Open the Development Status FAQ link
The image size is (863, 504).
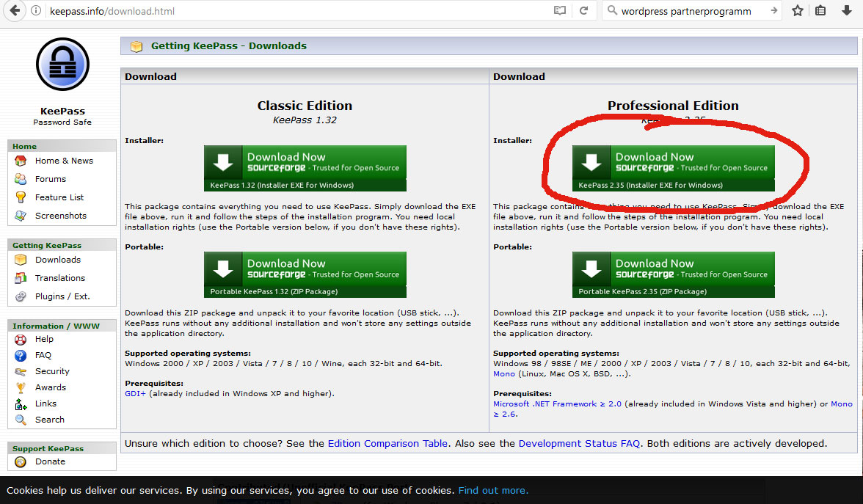[x=579, y=443]
